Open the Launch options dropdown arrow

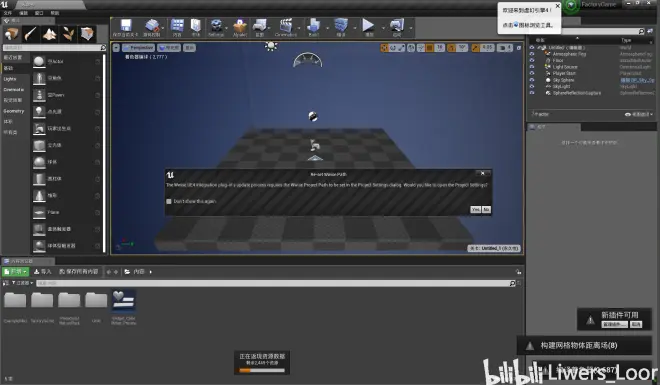point(410,28)
